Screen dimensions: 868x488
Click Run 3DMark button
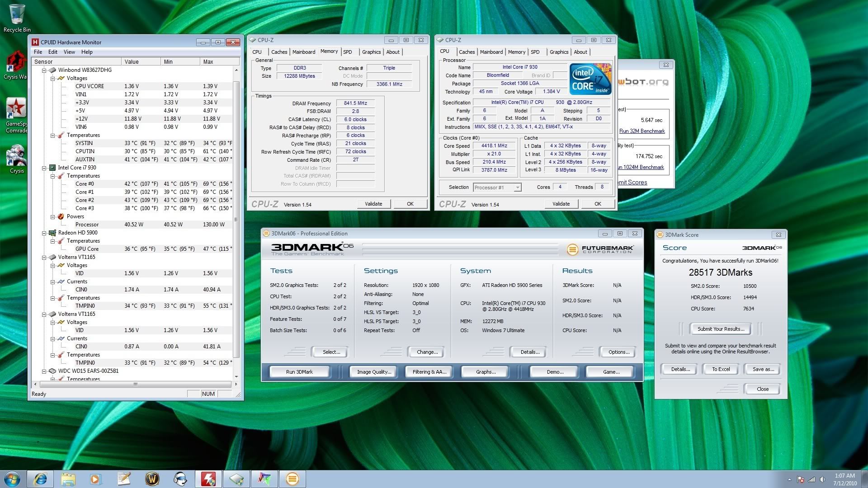pyautogui.click(x=299, y=372)
